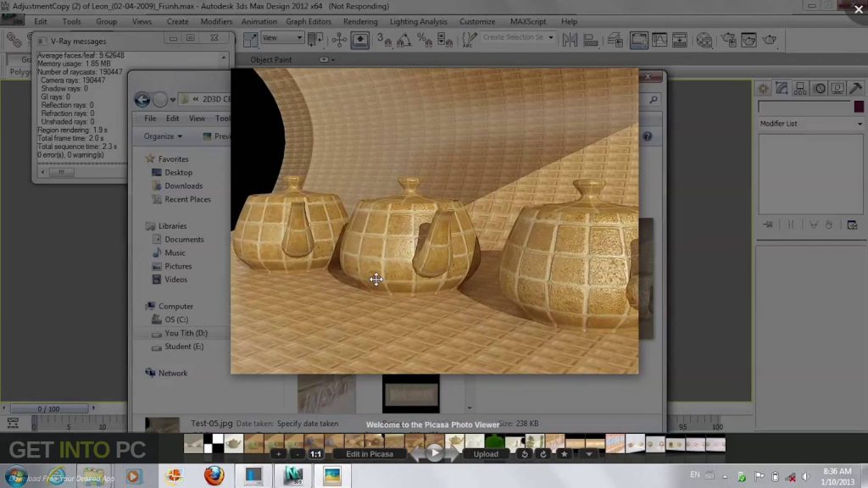Rotate the photo counter-clockwise in Picasa viewer

pyautogui.click(x=524, y=454)
